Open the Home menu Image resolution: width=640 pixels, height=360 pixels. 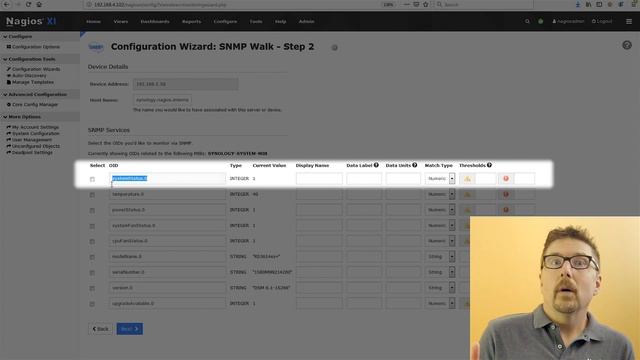93,21
